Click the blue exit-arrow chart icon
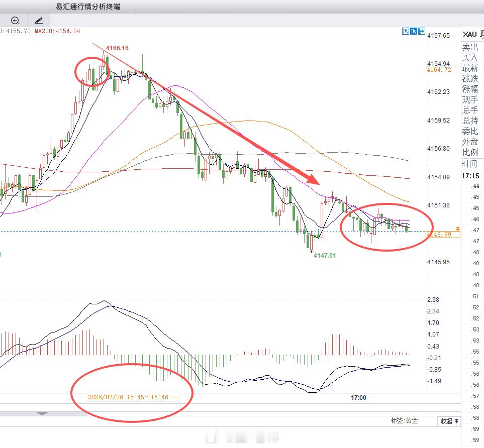This screenshot has height=448, width=484. (422, 31)
